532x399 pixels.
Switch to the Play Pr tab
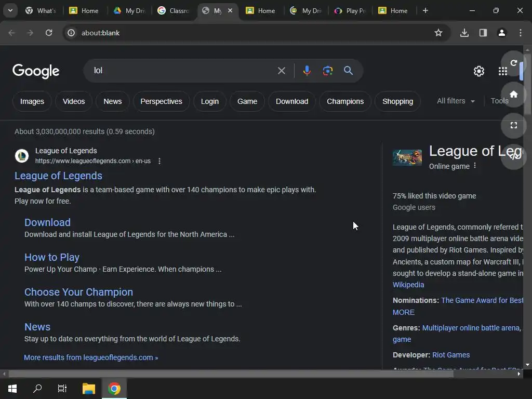tap(350, 11)
